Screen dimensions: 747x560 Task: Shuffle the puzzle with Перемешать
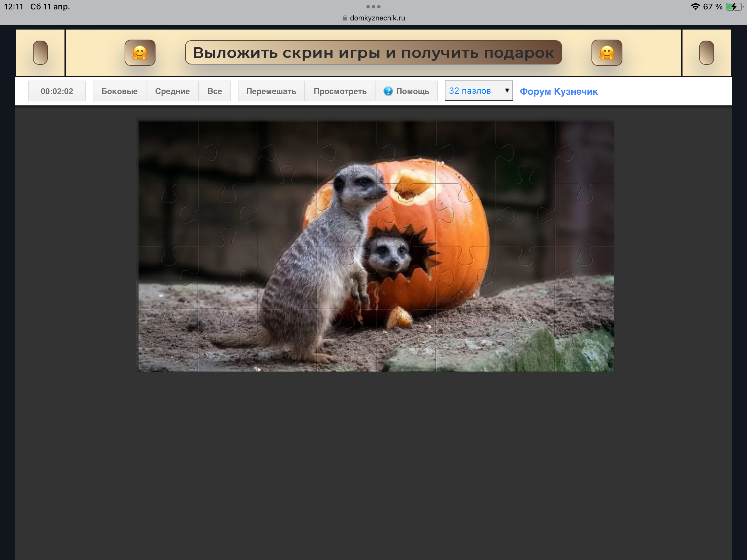271,91
